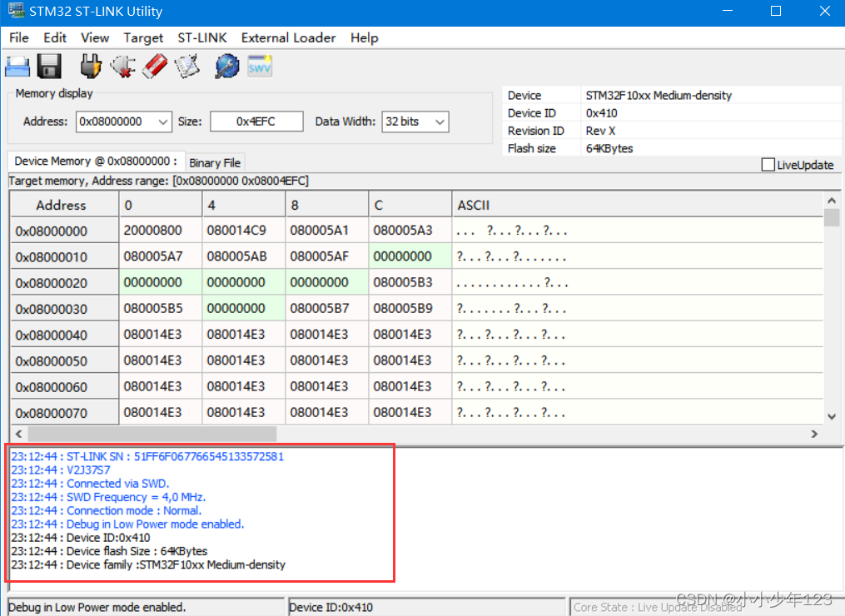Image resolution: width=845 pixels, height=616 pixels.
Task: Open the Address dropdown list
Action: 162,122
